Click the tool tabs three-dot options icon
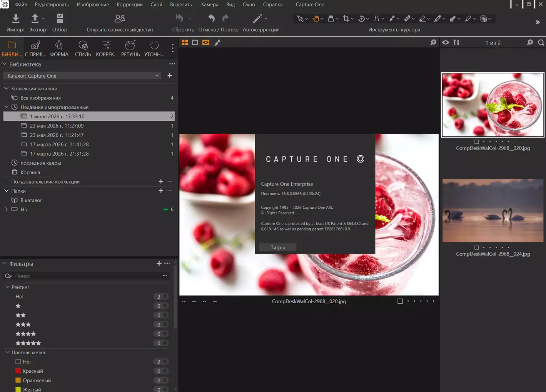Image resolution: width=546 pixels, height=392 pixels. pos(173,48)
